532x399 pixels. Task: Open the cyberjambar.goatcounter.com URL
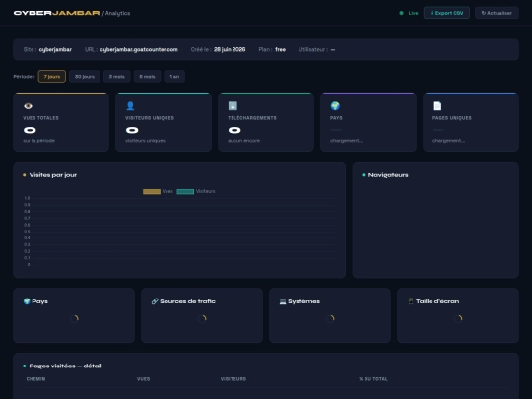[x=139, y=49]
